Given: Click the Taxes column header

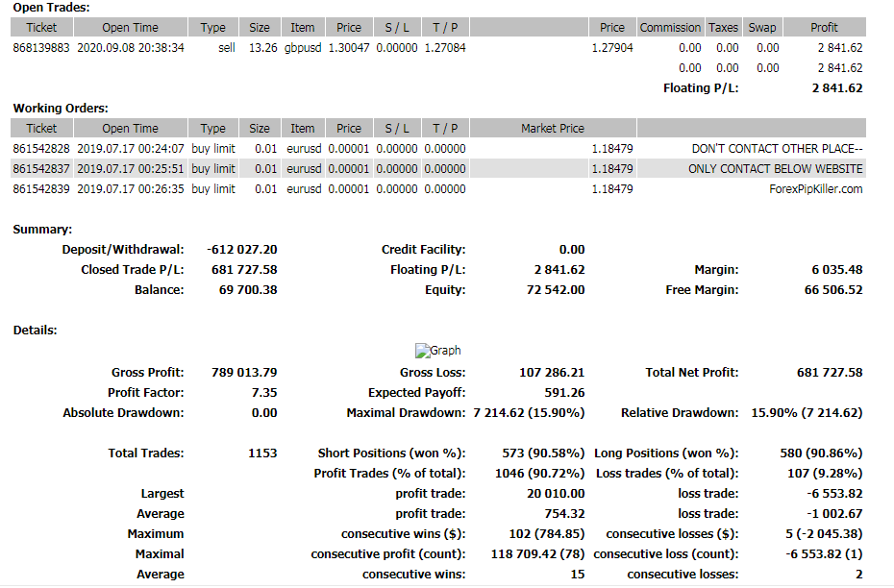Looking at the screenshot, I should (723, 28).
